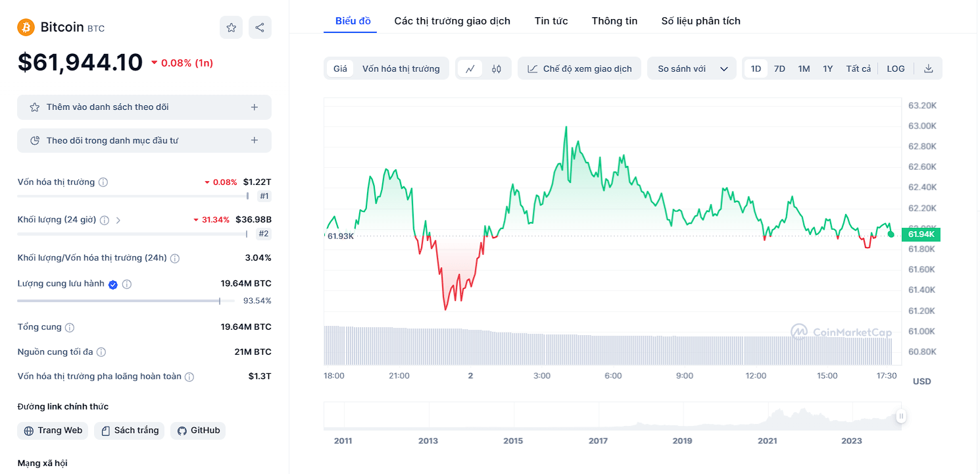Screen dimensions: 980x474
Task: Show info tooltip for Lượng cung lưu hành
Action: 127,284
